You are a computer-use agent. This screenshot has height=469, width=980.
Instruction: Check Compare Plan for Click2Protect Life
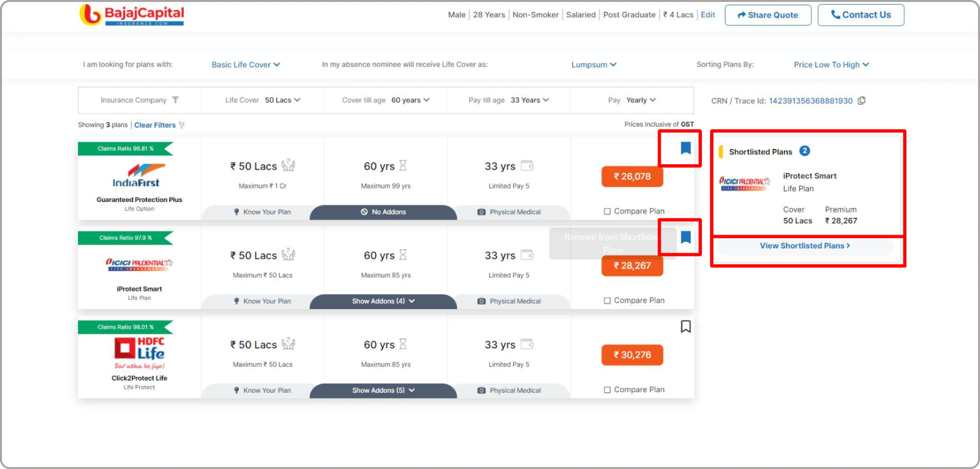[607, 390]
